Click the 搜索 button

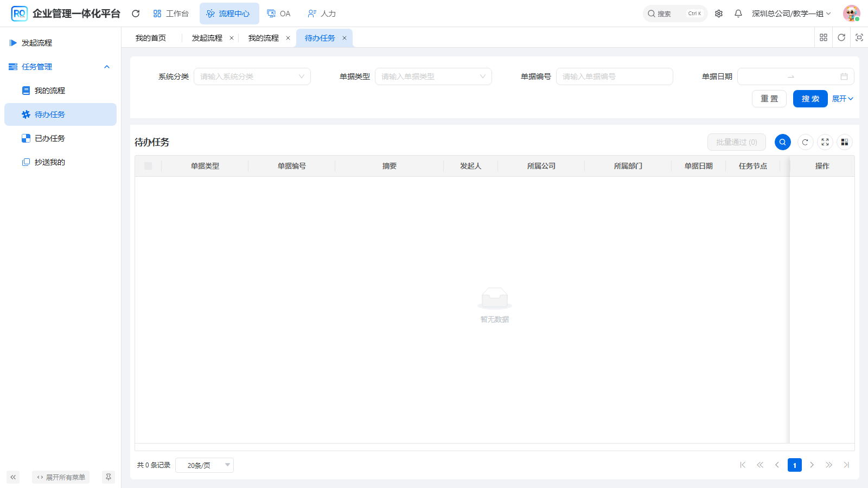pyautogui.click(x=810, y=99)
